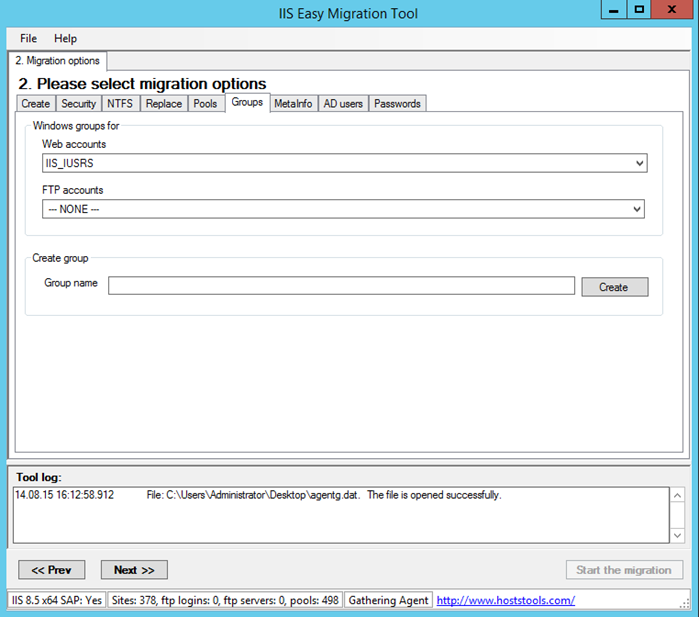Switch to the AD users tab
Viewport: 699px width, 617px height.
[x=343, y=103]
